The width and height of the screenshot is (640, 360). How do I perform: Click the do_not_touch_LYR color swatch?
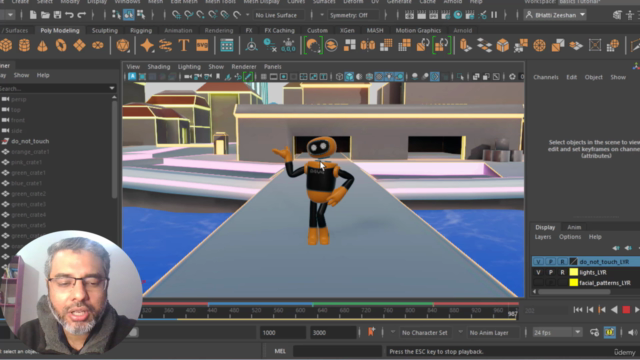[573, 262]
